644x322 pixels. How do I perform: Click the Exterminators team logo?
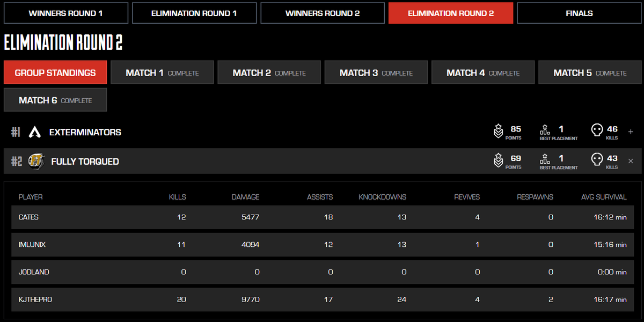coord(35,132)
